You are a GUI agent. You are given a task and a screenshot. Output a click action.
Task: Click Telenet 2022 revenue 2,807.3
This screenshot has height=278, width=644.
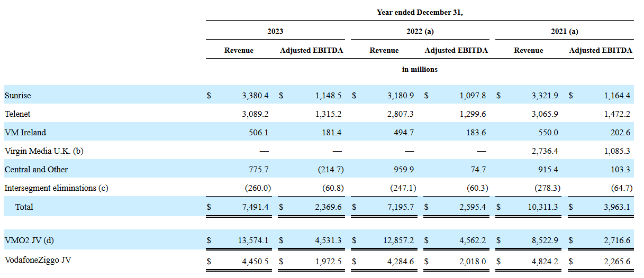pyautogui.click(x=400, y=114)
